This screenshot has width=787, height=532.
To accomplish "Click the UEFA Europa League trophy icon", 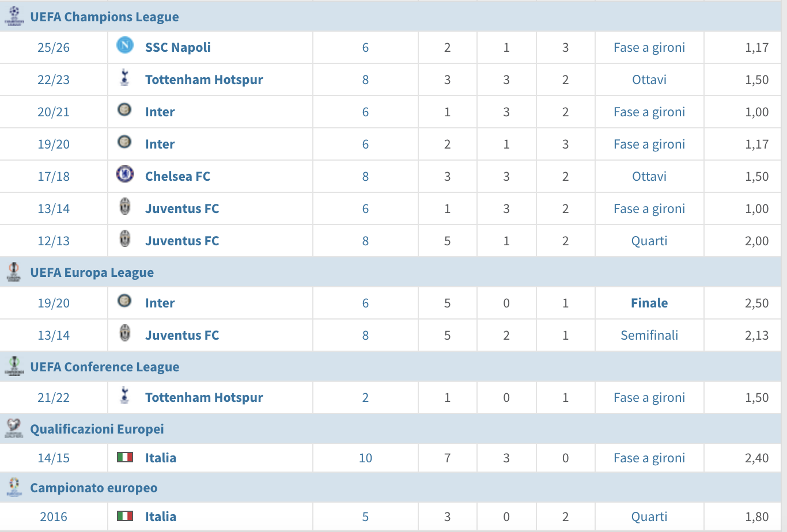I will click(x=14, y=272).
